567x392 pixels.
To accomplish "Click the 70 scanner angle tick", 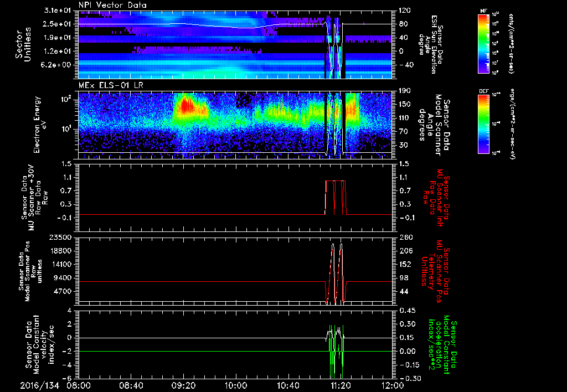I will pyautogui.click(x=403, y=132).
